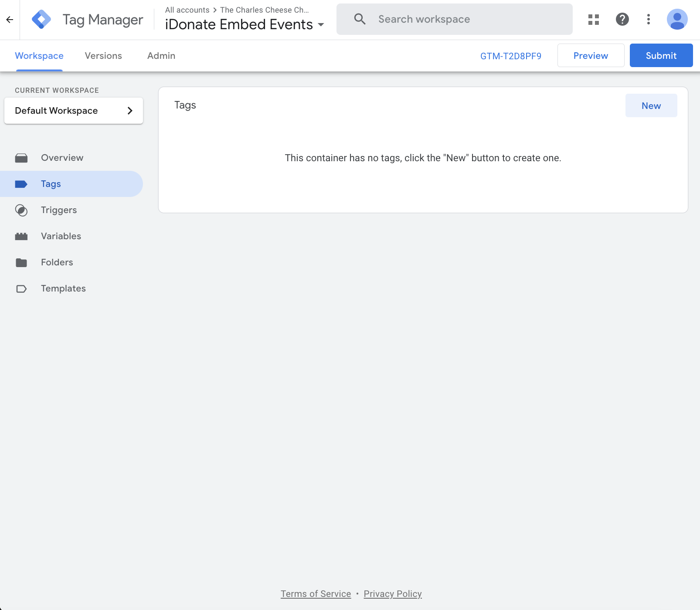This screenshot has height=610, width=700.
Task: Open Variables in the sidebar
Action: pos(71,236)
